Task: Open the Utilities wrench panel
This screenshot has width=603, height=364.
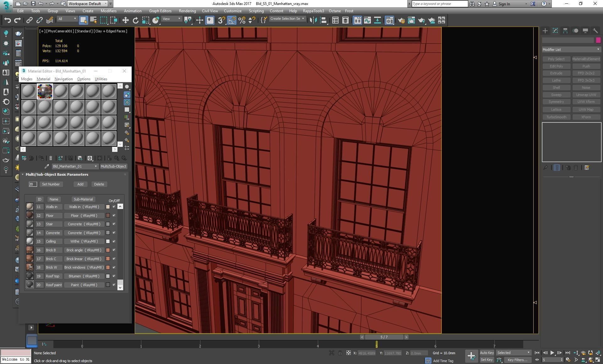Action: click(x=595, y=31)
